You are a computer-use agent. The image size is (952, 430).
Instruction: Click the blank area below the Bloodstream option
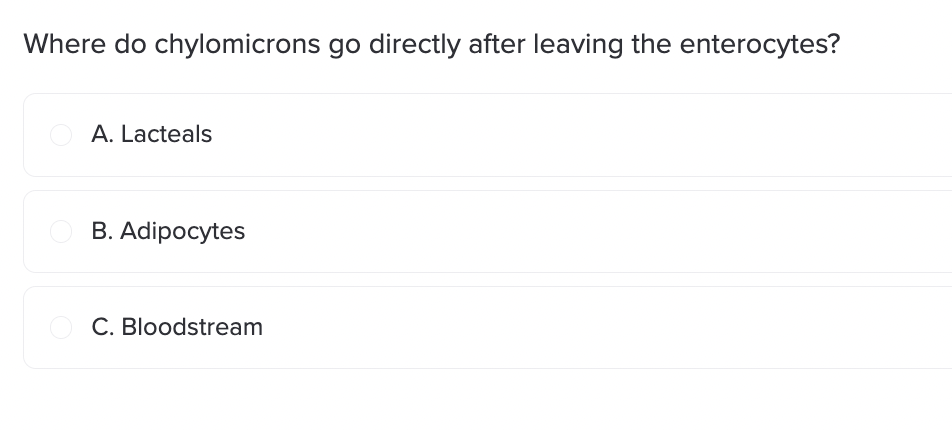(476, 401)
